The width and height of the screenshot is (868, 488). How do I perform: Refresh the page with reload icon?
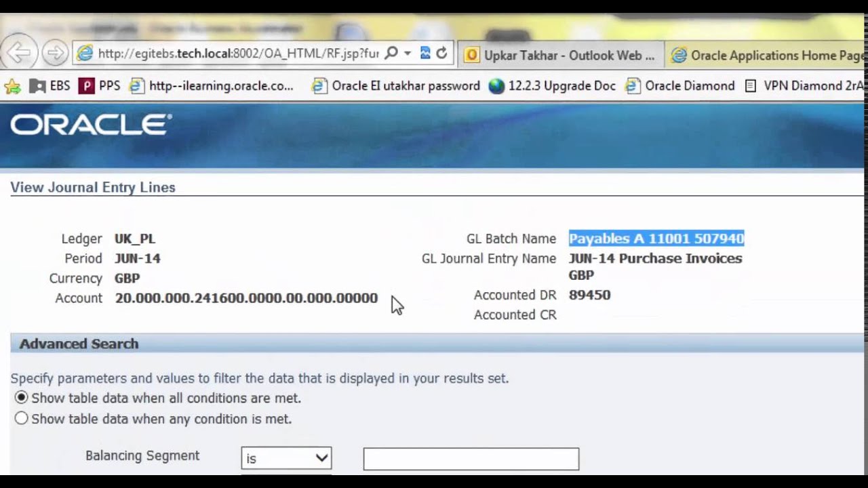click(441, 53)
